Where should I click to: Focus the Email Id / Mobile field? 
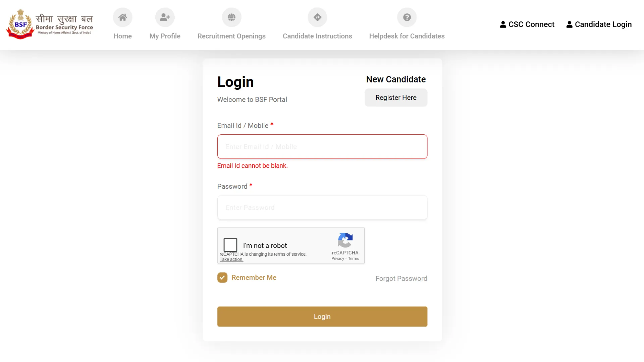point(322,147)
